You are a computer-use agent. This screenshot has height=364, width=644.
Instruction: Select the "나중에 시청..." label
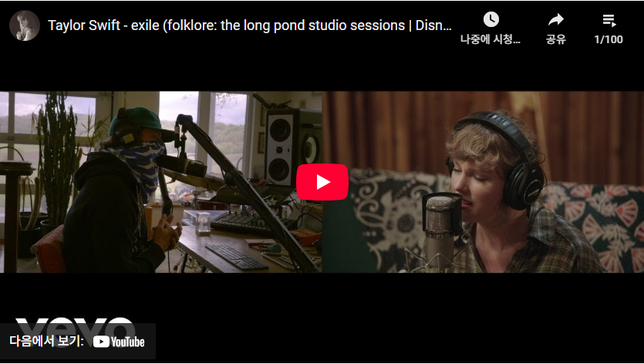point(491,39)
